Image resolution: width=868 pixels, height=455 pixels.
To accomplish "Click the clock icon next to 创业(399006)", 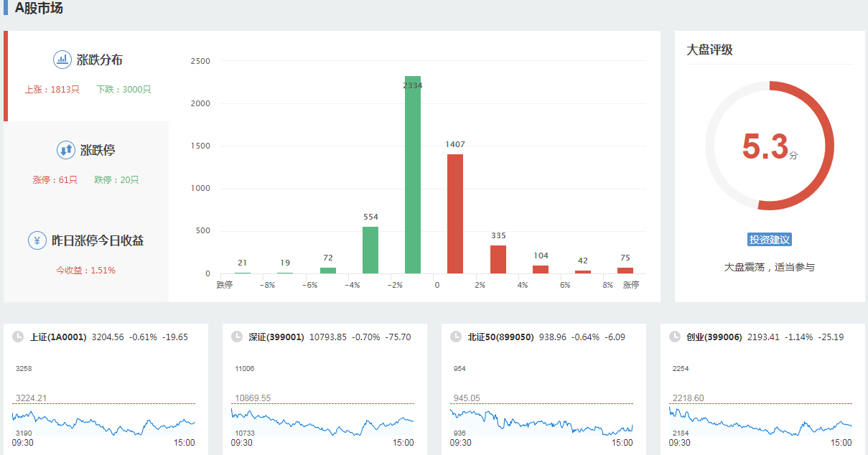I will 675,337.
